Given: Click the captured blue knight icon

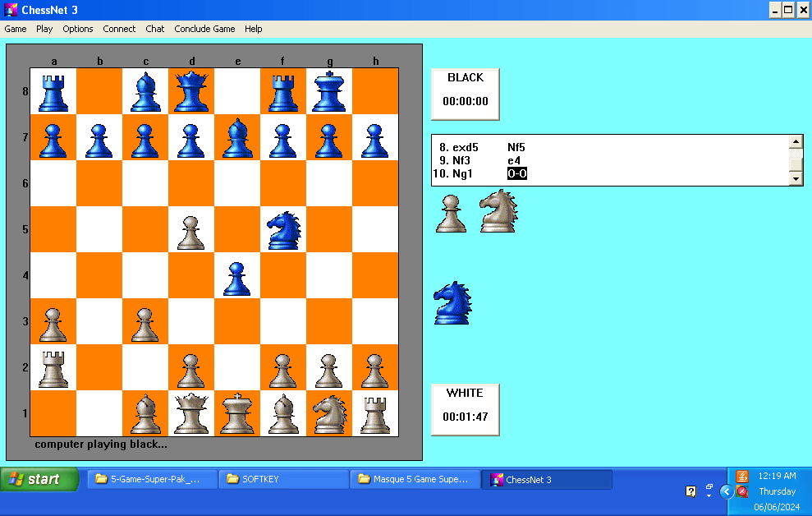Looking at the screenshot, I should 453,303.
